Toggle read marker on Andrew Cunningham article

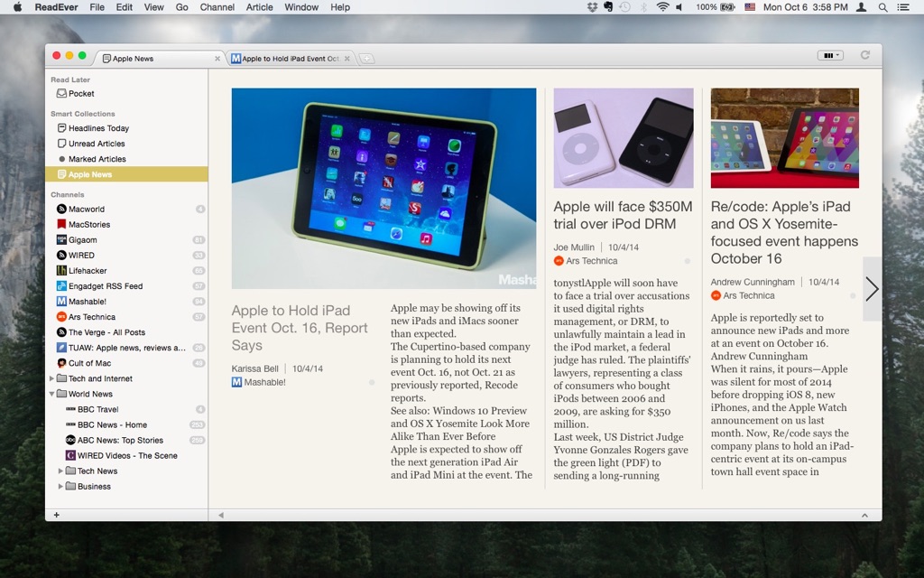pyautogui.click(x=853, y=296)
